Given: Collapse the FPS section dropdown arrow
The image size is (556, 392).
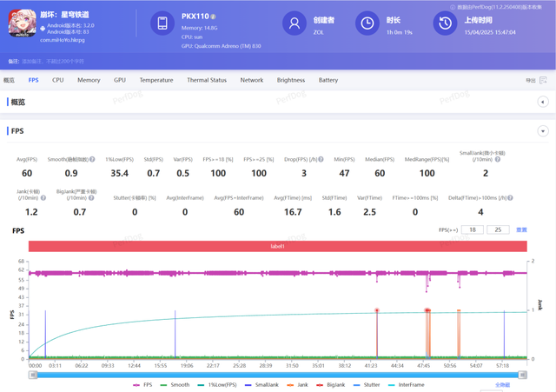Looking at the screenshot, I should click(x=543, y=131).
